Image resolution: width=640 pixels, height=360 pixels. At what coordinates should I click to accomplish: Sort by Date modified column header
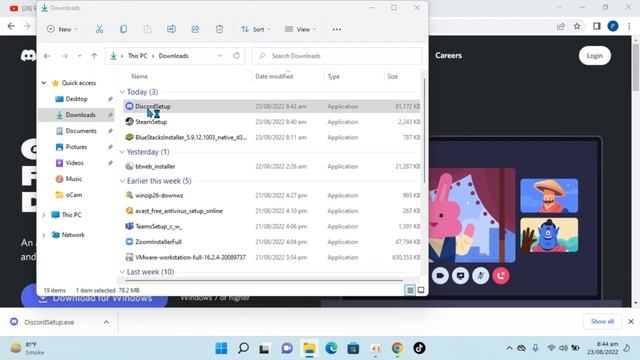point(274,76)
